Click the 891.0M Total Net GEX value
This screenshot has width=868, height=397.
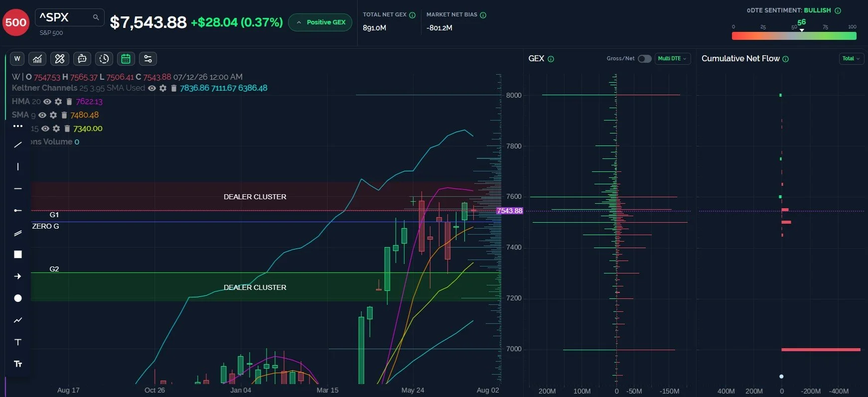(375, 28)
